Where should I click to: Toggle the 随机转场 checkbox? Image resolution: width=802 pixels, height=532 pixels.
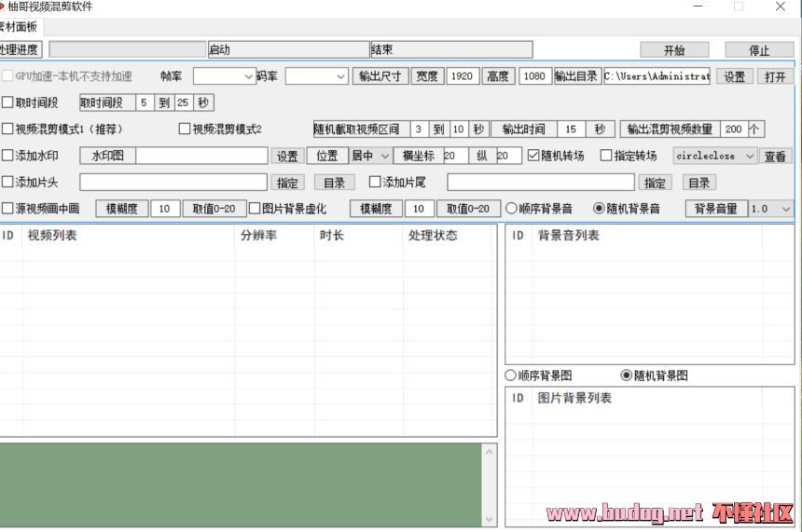point(533,156)
